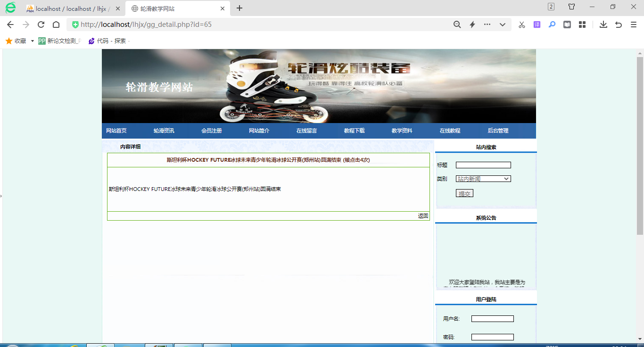This screenshot has height=347, width=644.
Task: Open the downloads arrow icon
Action: pyautogui.click(x=603, y=25)
